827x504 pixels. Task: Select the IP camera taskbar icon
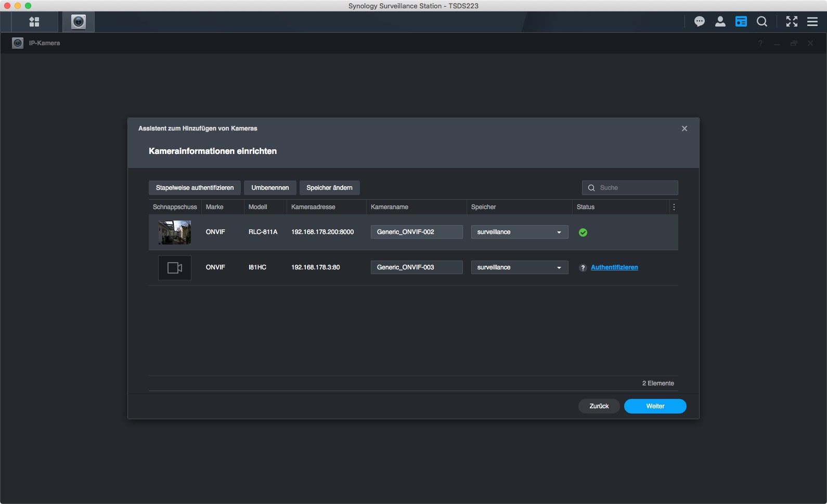click(79, 22)
